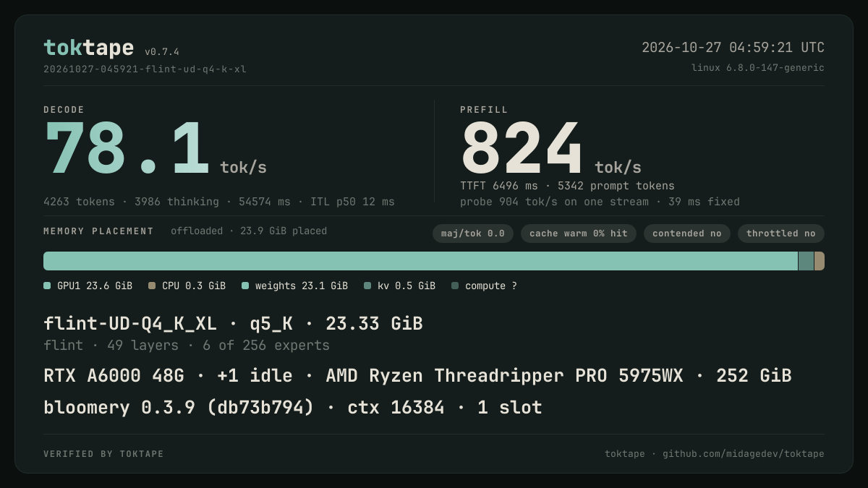
Task: Click the throttled no pill
Action: click(x=781, y=234)
